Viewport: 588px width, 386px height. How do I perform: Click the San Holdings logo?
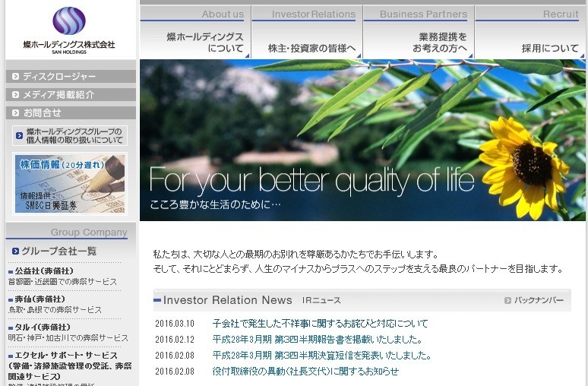point(69,30)
